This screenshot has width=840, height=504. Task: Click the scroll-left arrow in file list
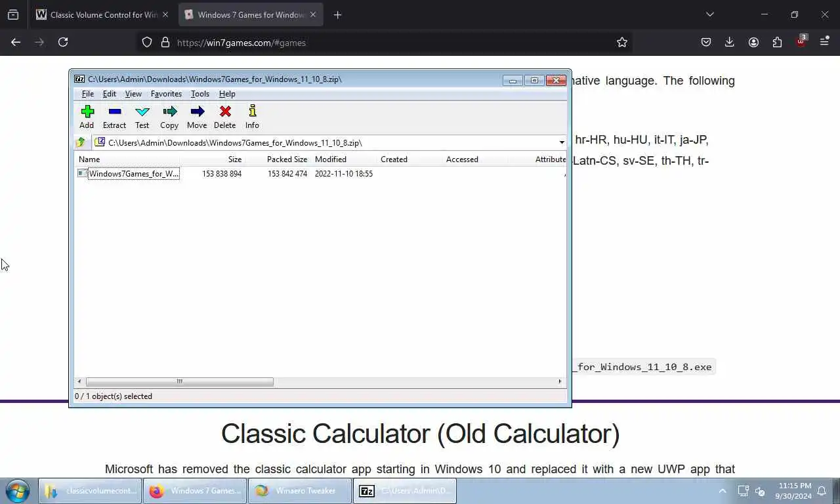tap(80, 381)
